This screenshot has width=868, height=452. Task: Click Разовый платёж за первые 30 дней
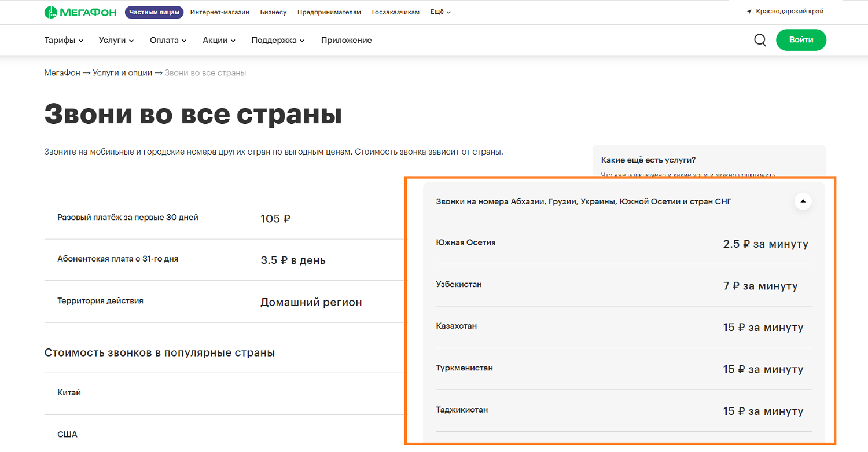(128, 218)
